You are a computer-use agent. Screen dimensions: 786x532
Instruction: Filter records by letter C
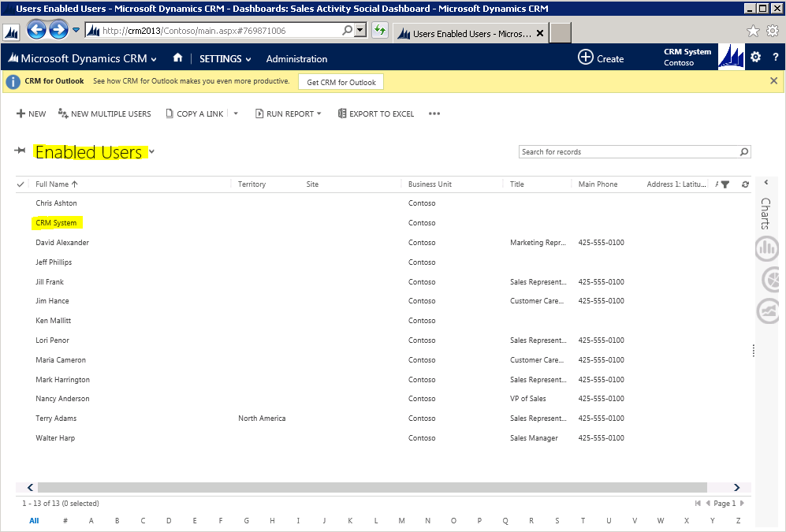tap(143, 520)
